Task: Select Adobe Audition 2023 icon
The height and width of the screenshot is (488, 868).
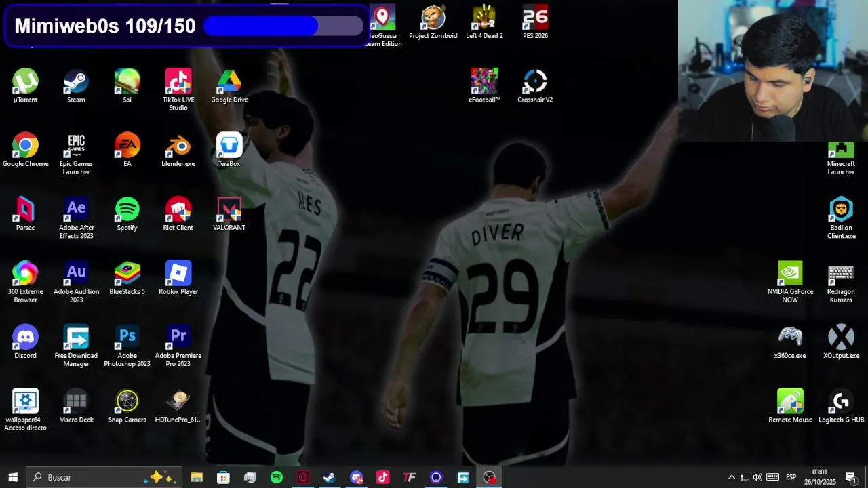Action: click(76, 282)
